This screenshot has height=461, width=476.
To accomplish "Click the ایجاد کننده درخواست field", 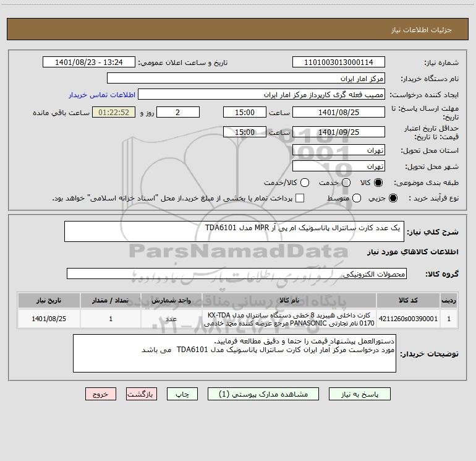I will [x=261, y=94].
